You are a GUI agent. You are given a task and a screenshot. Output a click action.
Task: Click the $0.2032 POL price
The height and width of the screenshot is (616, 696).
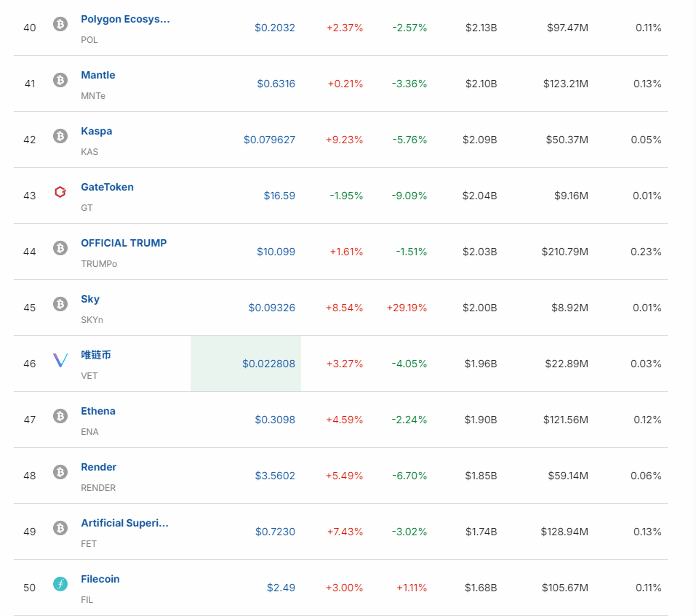click(x=275, y=28)
